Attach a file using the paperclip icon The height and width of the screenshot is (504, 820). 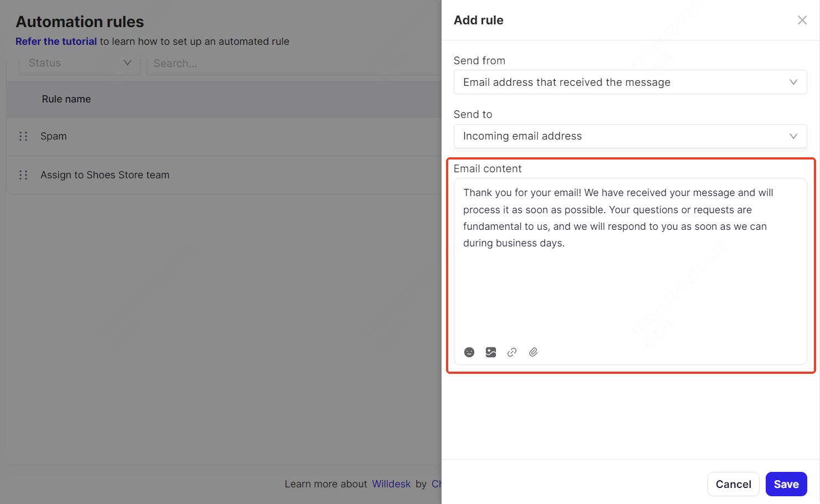(534, 352)
